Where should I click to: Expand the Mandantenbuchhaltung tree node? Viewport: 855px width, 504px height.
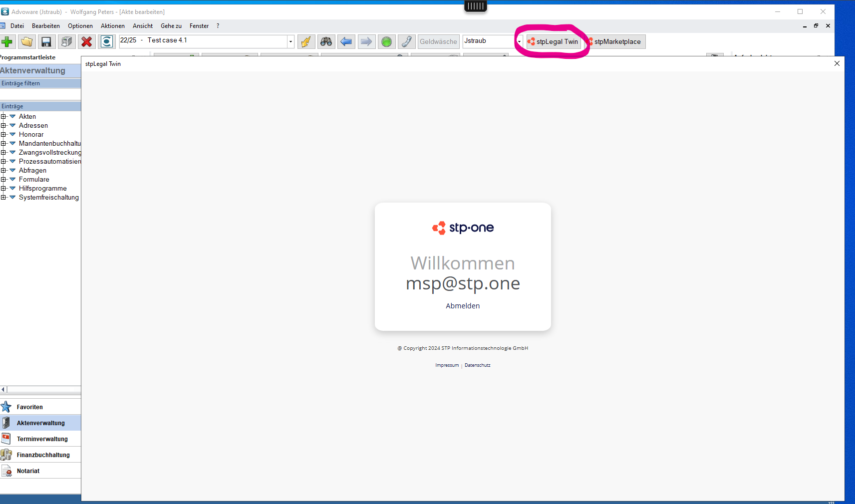pyautogui.click(x=3, y=143)
